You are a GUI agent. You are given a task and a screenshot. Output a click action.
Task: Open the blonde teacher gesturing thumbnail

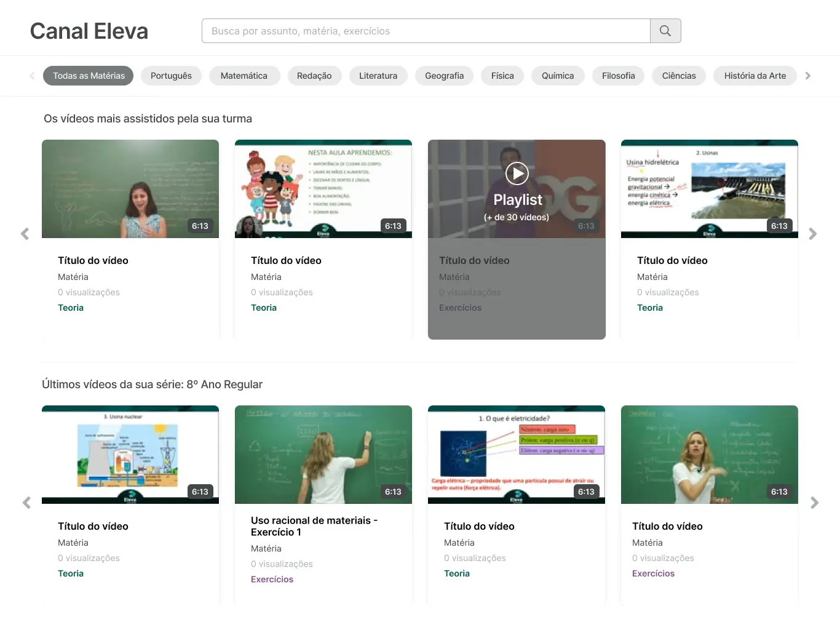[x=710, y=455]
